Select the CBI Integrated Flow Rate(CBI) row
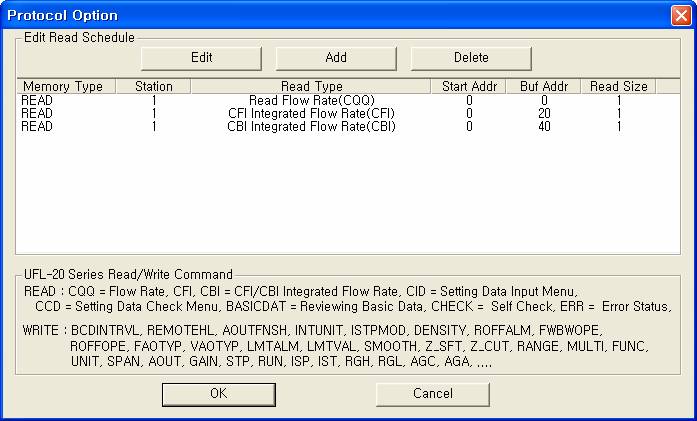This screenshot has height=421, width=697. 312,127
